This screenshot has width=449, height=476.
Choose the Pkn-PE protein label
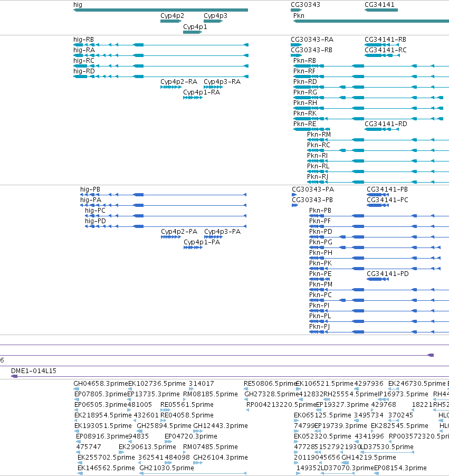[x=320, y=274]
